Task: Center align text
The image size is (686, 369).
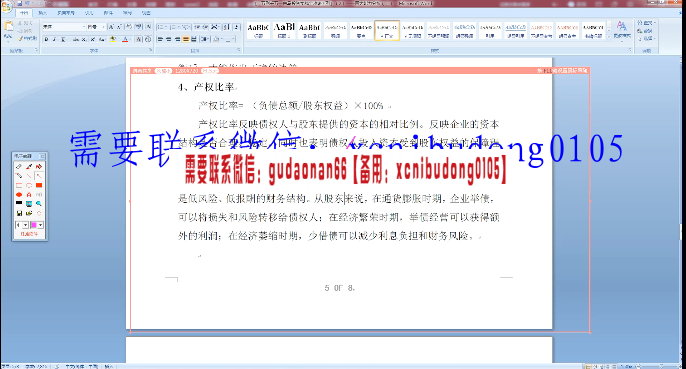Action: pyautogui.click(x=168, y=39)
